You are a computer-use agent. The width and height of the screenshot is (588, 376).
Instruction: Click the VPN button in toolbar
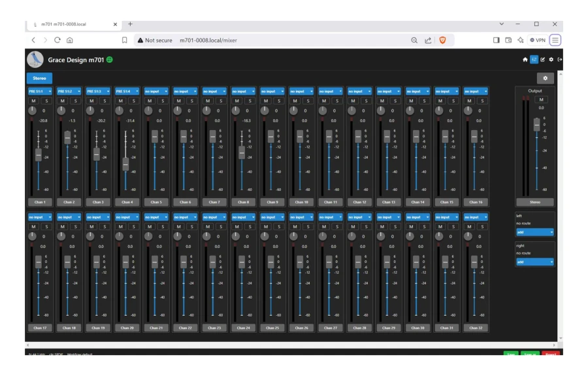538,40
